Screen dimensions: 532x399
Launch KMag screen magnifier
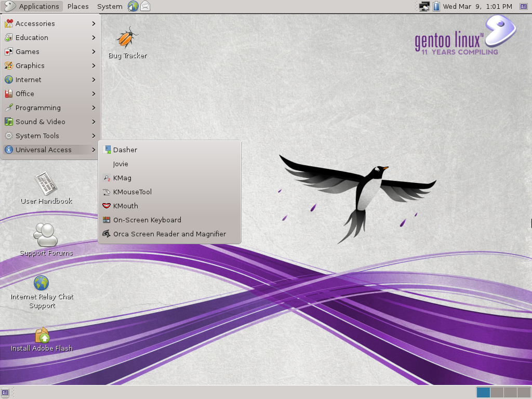click(x=121, y=178)
